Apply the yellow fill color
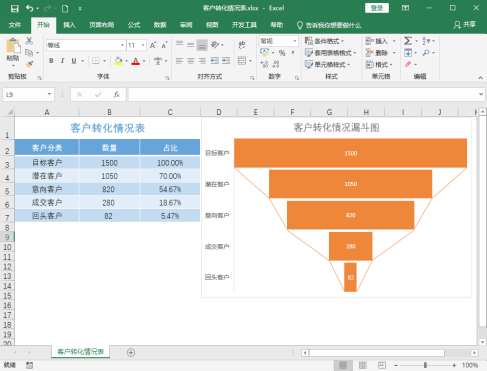The image size is (487, 371). 118,61
